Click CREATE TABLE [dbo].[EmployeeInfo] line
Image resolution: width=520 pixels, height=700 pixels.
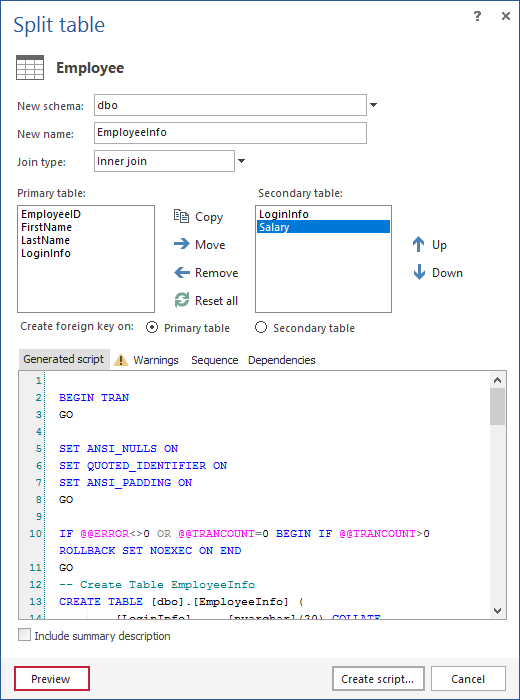click(181, 602)
